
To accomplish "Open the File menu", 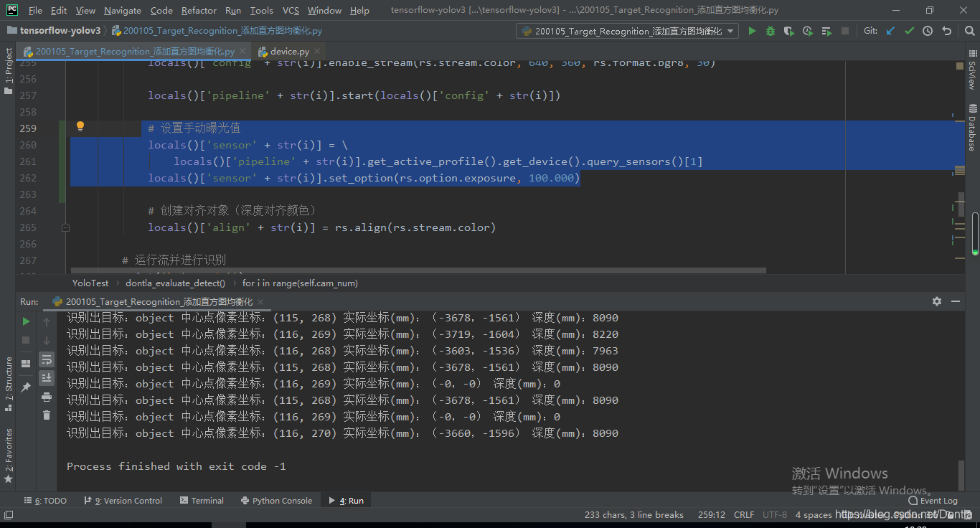I will [x=35, y=10].
